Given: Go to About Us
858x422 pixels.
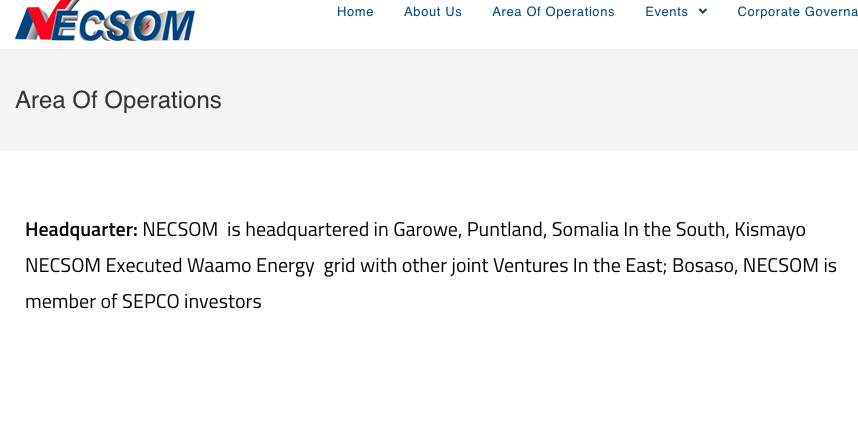Looking at the screenshot, I should pos(433,12).
